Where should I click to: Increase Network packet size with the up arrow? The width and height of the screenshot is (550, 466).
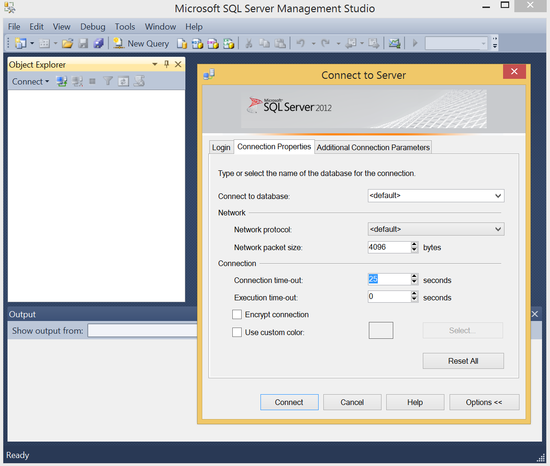[x=415, y=244]
